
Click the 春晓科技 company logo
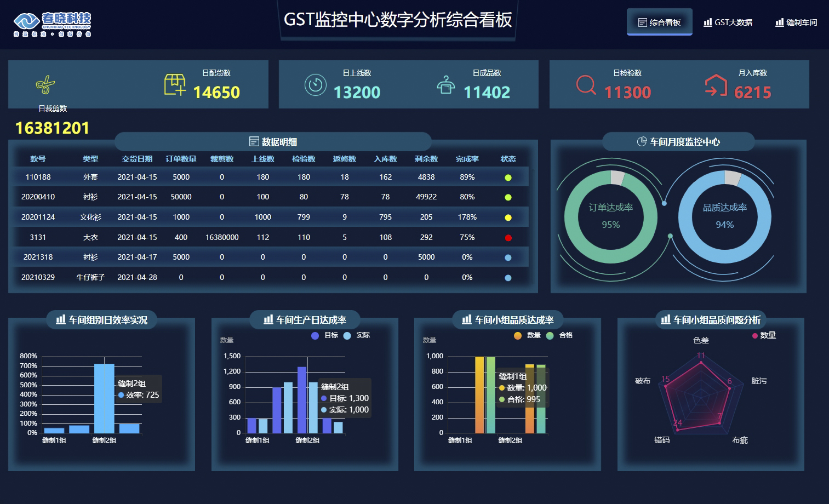tap(53, 24)
